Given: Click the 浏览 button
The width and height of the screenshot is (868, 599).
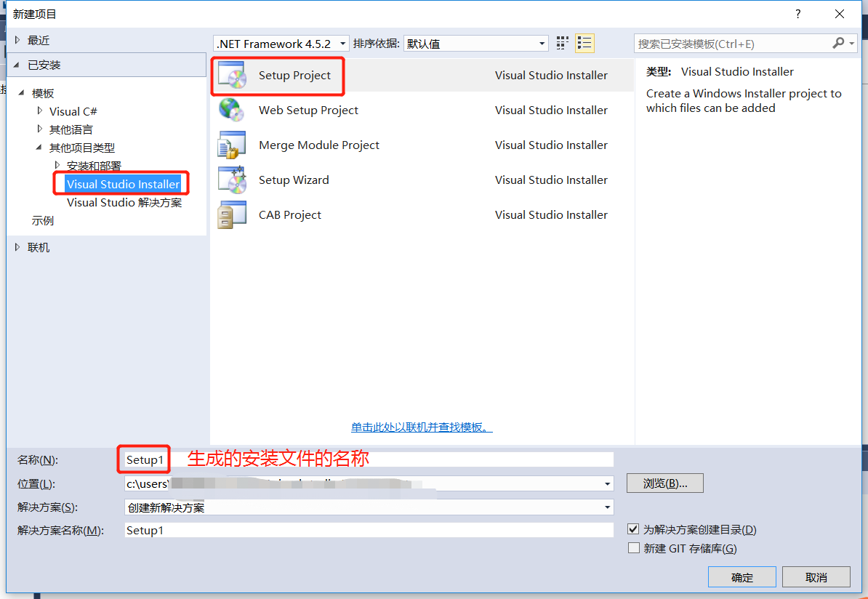Looking at the screenshot, I should click(x=664, y=483).
